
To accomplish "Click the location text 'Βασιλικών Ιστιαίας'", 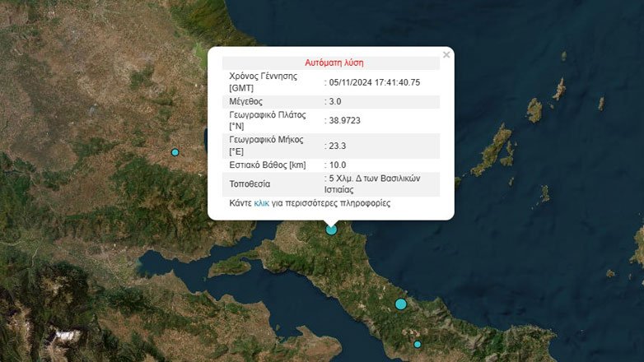I will pyautogui.click(x=372, y=183).
